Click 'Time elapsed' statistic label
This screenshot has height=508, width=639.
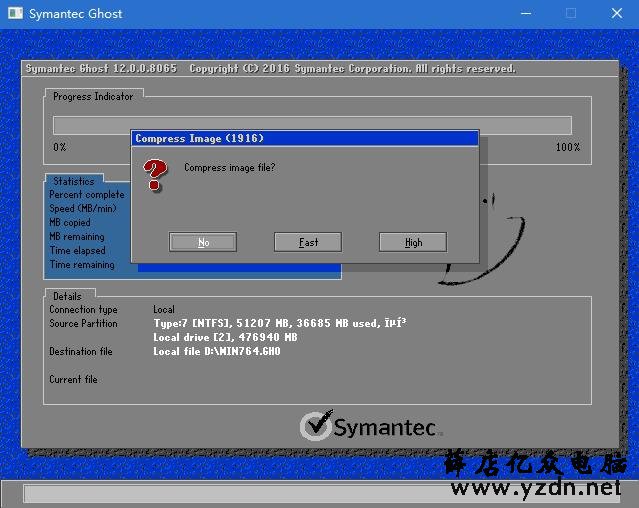click(77, 251)
